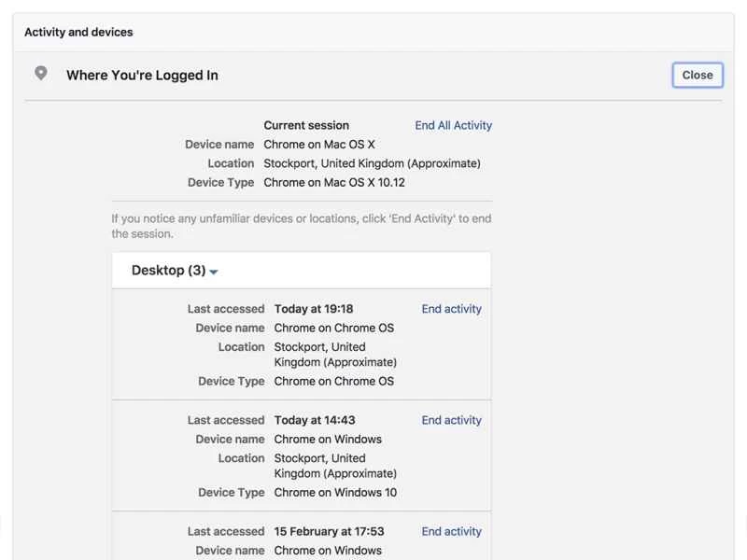Image resolution: width=747 pixels, height=560 pixels.
Task: Click the chevron next to Desktop (3)
Action: (x=213, y=272)
